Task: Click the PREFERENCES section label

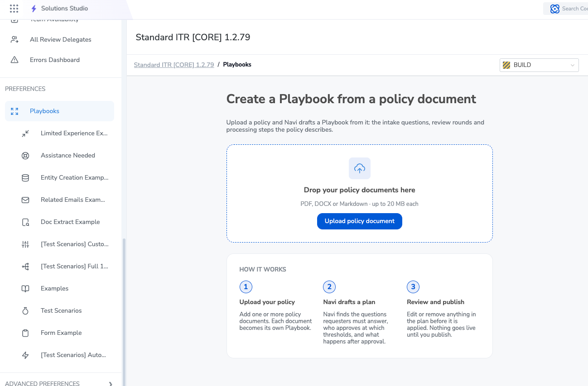Action: (x=25, y=89)
